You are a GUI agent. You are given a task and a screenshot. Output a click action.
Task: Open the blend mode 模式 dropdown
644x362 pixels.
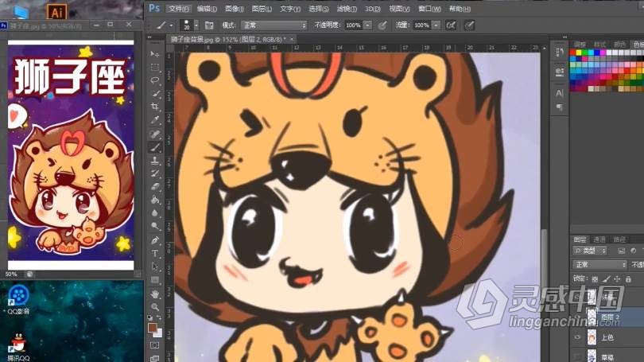(274, 25)
